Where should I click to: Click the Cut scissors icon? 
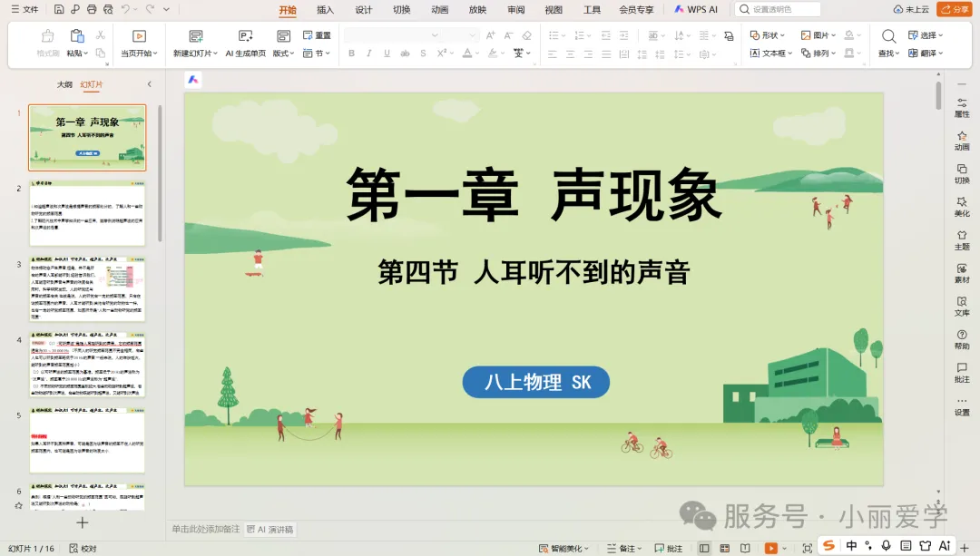(101, 35)
